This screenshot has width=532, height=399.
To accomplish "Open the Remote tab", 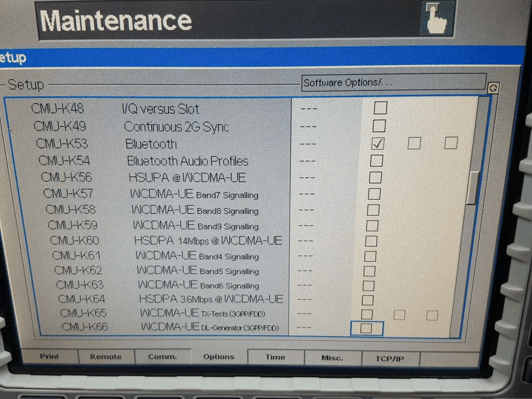I will tap(105, 357).
